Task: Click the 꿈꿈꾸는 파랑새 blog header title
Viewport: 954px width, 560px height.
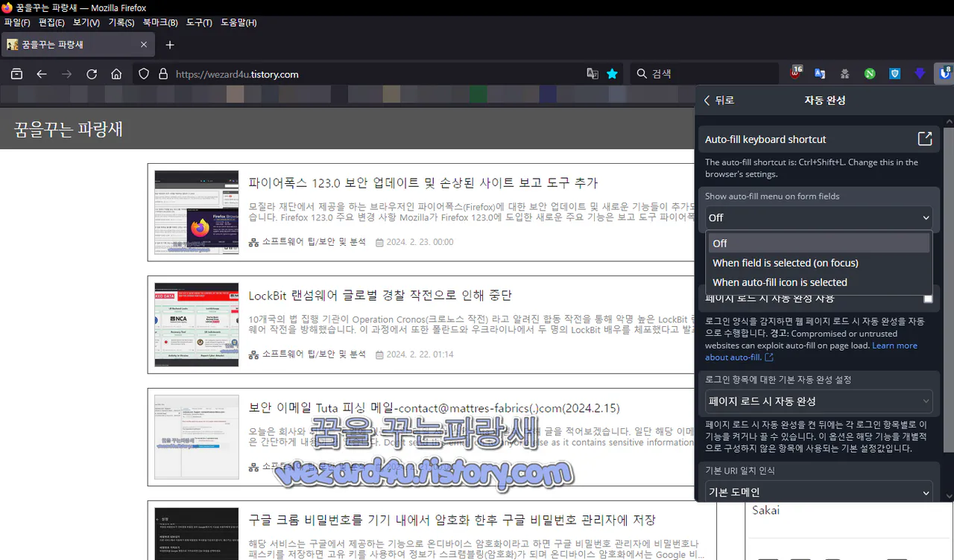Action: pos(69,129)
